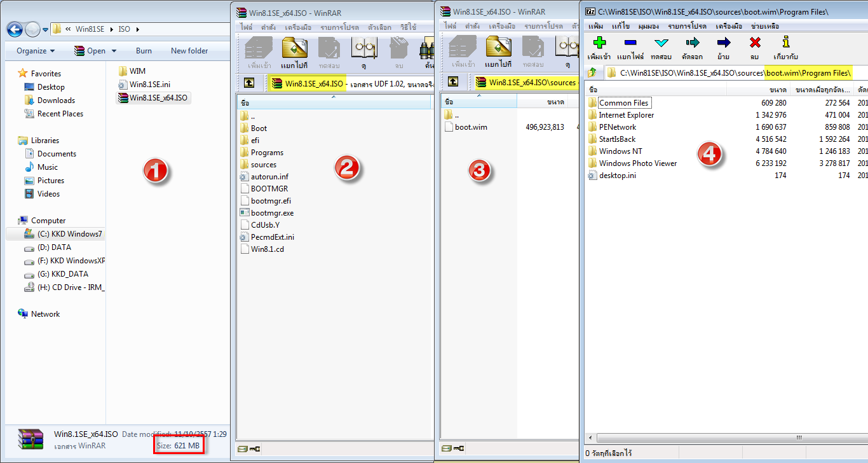The width and height of the screenshot is (868, 463).
Task: Expand the arrow after ISO in breadcrumb
Action: (137, 29)
